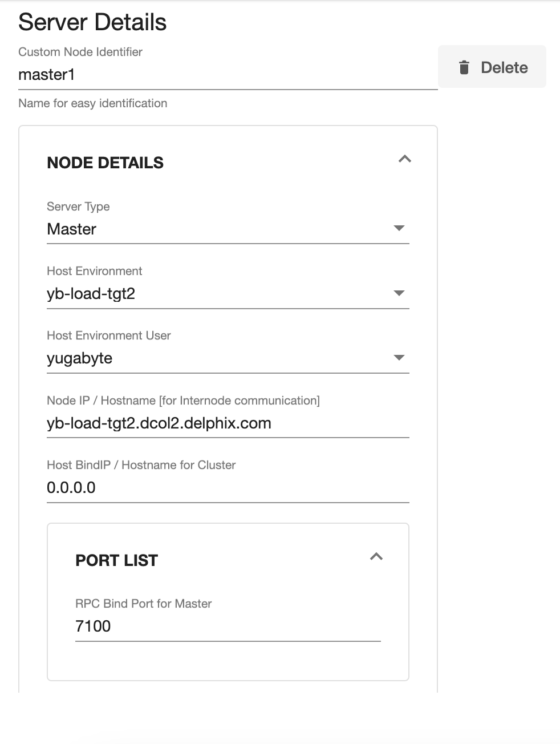Click the trash can icon
The width and height of the screenshot is (560, 744).
pyautogui.click(x=464, y=67)
